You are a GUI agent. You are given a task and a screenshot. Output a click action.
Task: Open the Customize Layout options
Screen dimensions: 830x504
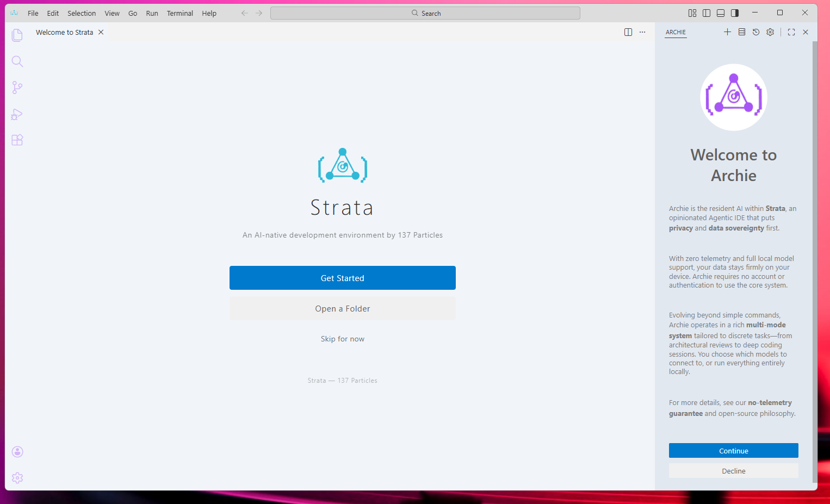click(692, 13)
